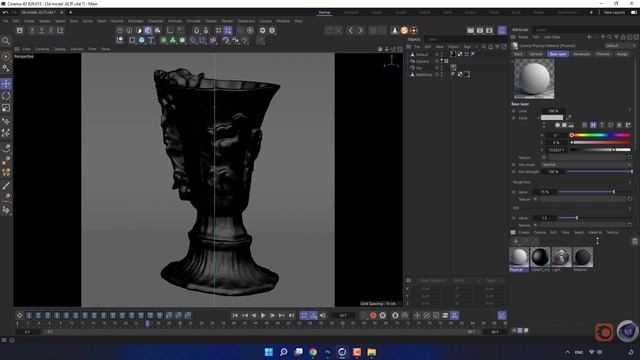Viewport: 640px width, 360px height.
Task: Select the Scale tool in left toolbar
Action: [x=6, y=108]
